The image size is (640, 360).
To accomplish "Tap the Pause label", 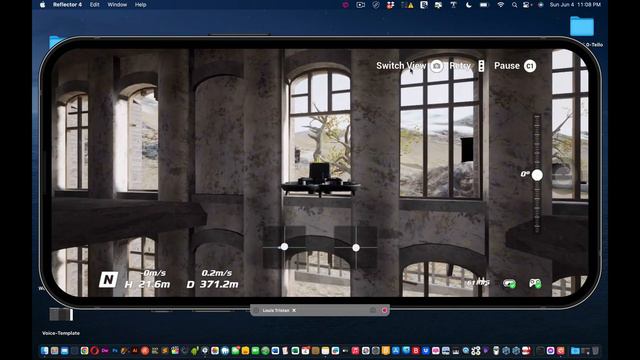I will (507, 66).
